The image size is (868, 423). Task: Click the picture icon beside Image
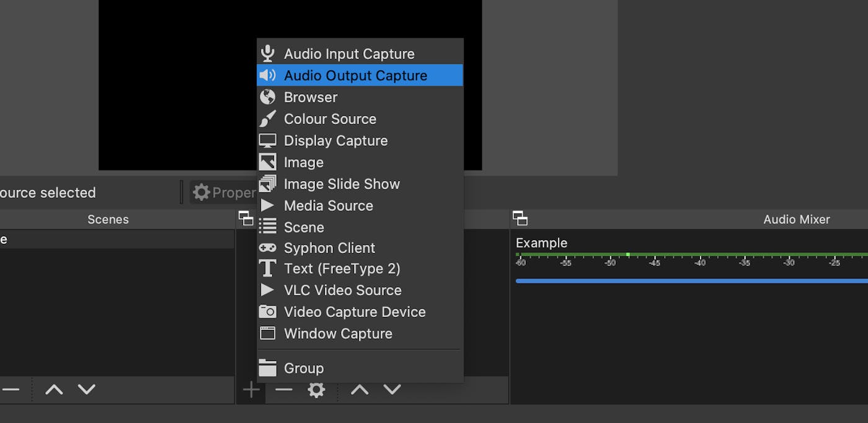click(x=267, y=163)
